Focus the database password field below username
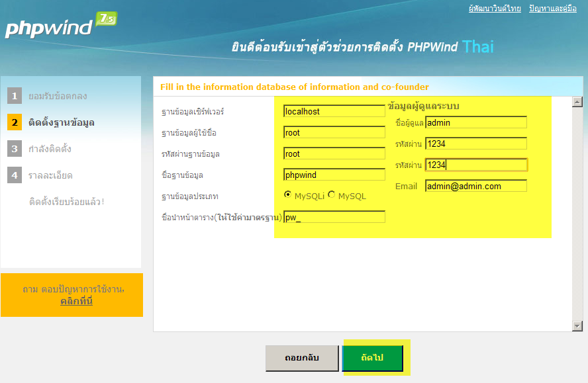Image resolution: width=588 pixels, height=383 pixels. 334,153
